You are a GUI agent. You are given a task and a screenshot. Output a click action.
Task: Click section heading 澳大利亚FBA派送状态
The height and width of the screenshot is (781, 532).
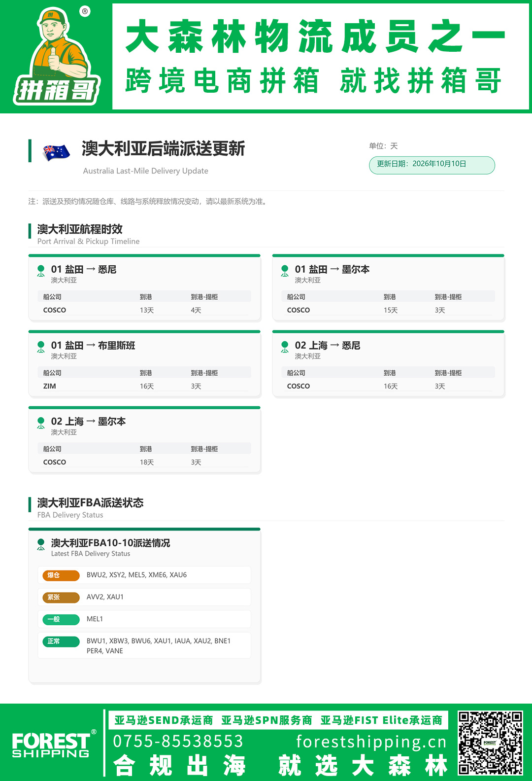(91, 503)
